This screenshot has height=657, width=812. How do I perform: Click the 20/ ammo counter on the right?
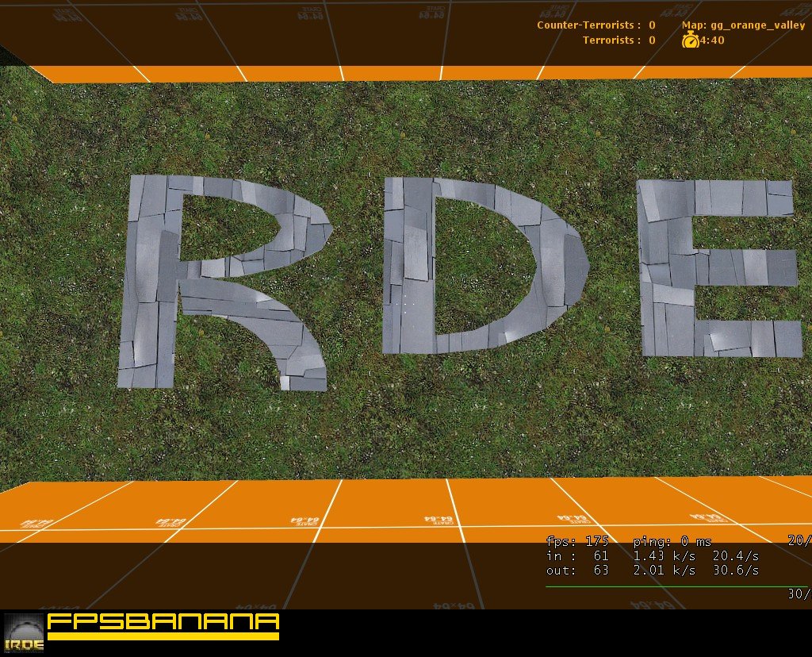click(x=797, y=540)
